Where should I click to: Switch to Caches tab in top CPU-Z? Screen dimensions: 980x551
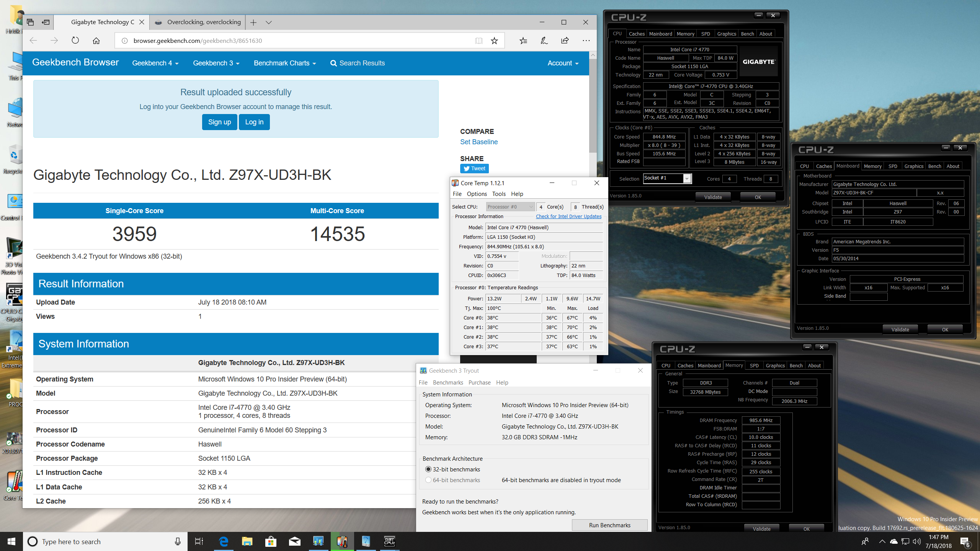pyautogui.click(x=637, y=34)
